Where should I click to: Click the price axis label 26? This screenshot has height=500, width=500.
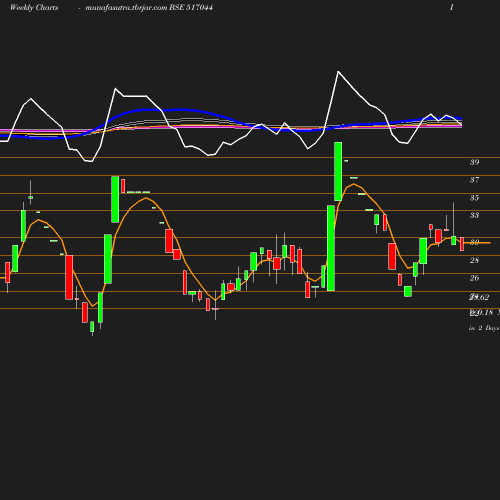coord(474,278)
